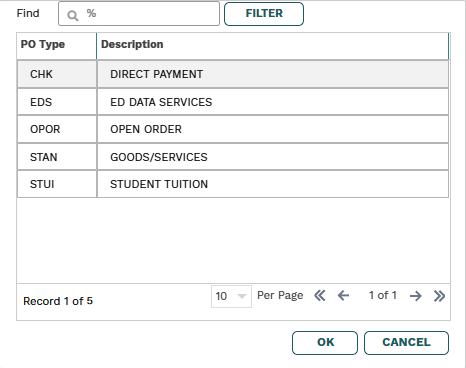Jump to last page double-arrow
The width and height of the screenshot is (466, 368).
pos(439,296)
